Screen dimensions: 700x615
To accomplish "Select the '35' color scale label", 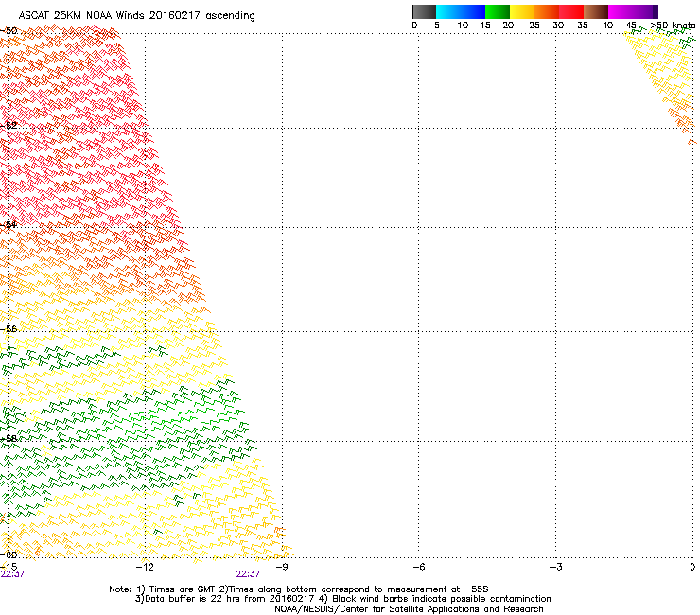I will click(583, 26).
